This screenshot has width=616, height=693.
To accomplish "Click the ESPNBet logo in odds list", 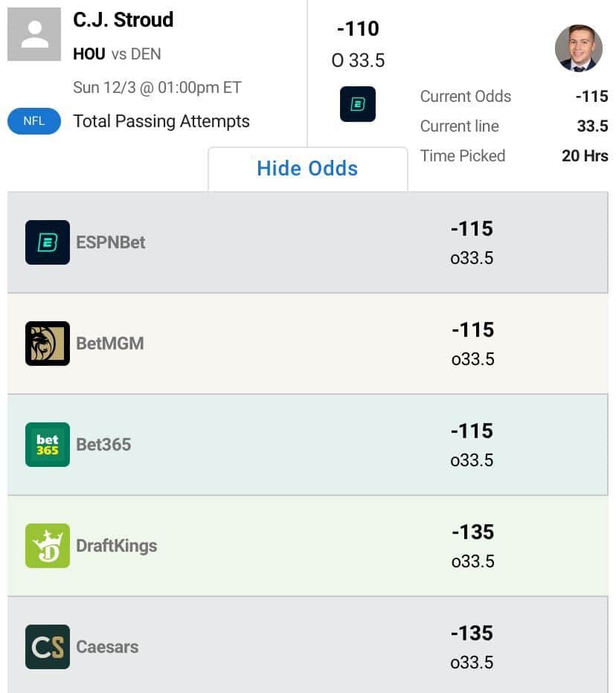I will (x=48, y=242).
